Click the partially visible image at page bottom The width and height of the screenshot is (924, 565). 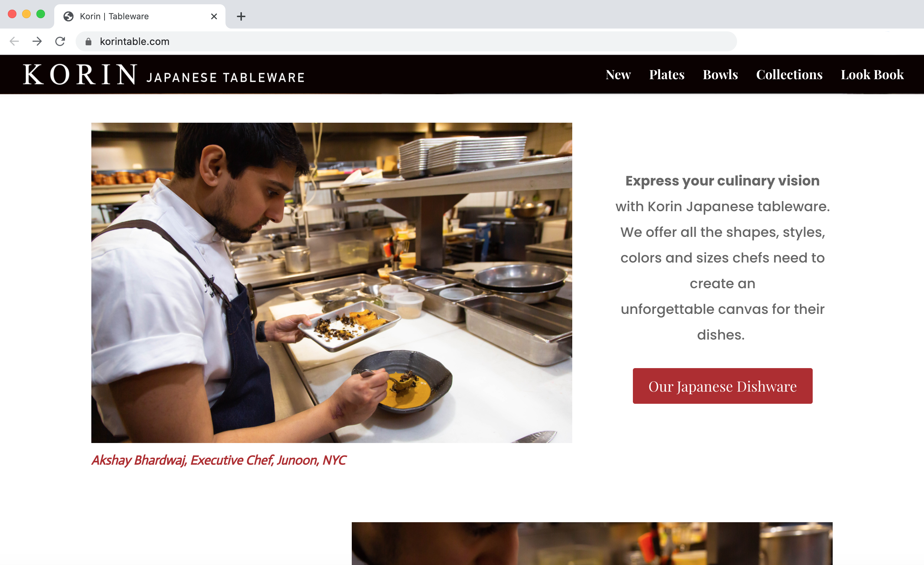click(592, 543)
